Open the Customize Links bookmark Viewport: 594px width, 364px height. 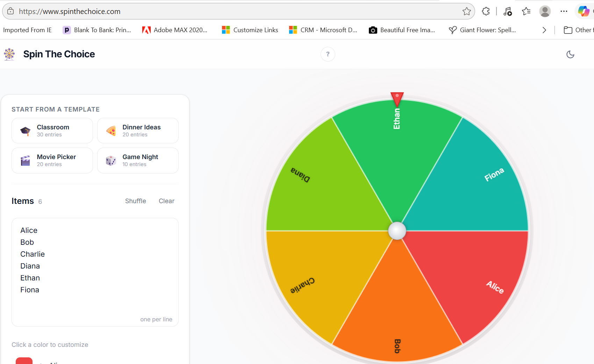point(250,30)
